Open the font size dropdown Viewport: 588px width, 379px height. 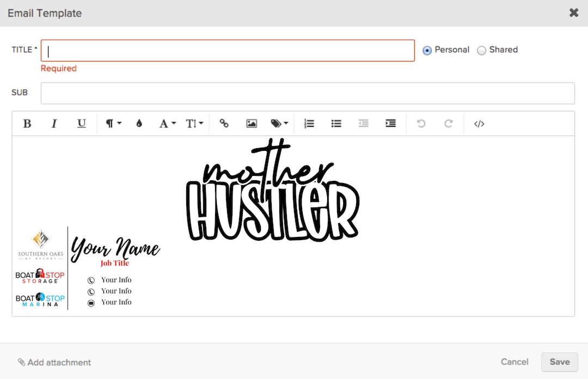(x=194, y=124)
